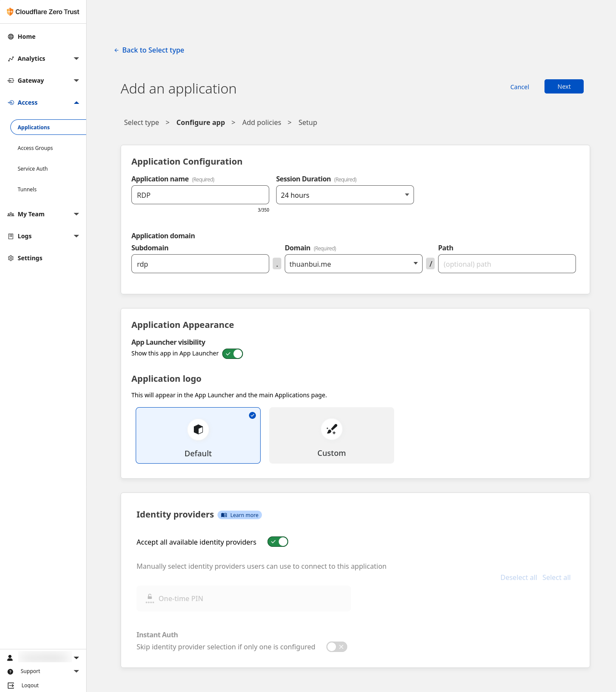Toggle Show this app in App Launcher
Viewport: 616px width, 692px height.
(233, 354)
